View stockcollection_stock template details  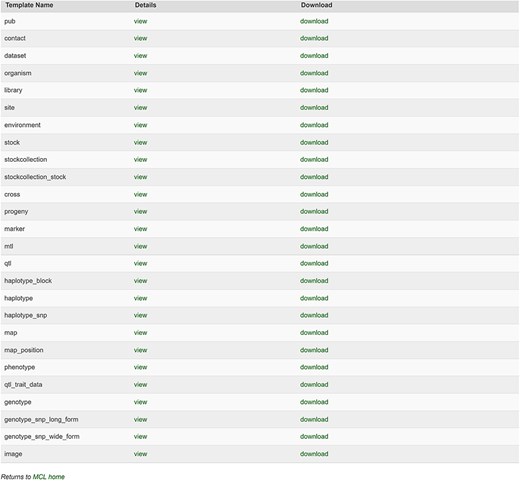pyautogui.click(x=140, y=177)
